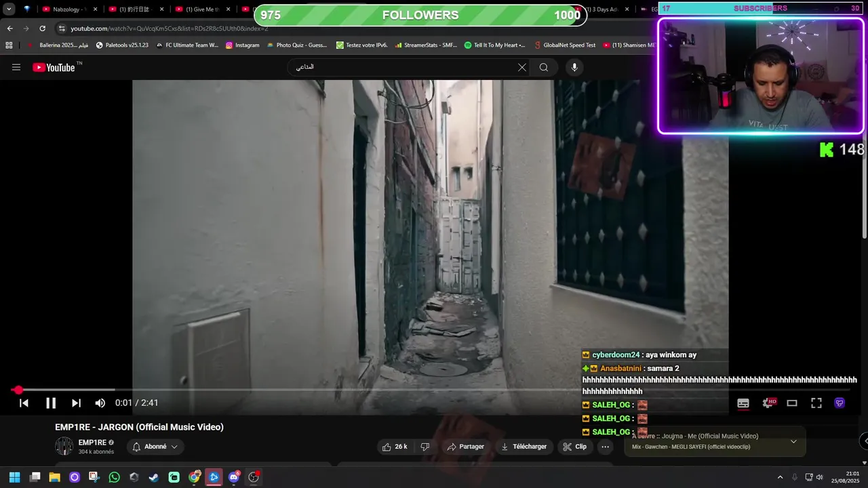Open the tab search dropdown arrow
The image size is (868, 488).
pyautogui.click(x=9, y=9)
